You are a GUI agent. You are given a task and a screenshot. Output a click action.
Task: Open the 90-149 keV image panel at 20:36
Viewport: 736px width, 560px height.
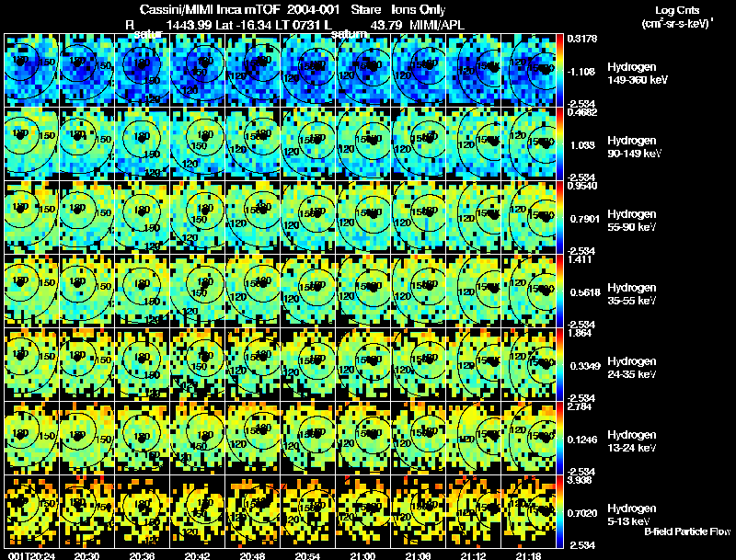point(142,144)
